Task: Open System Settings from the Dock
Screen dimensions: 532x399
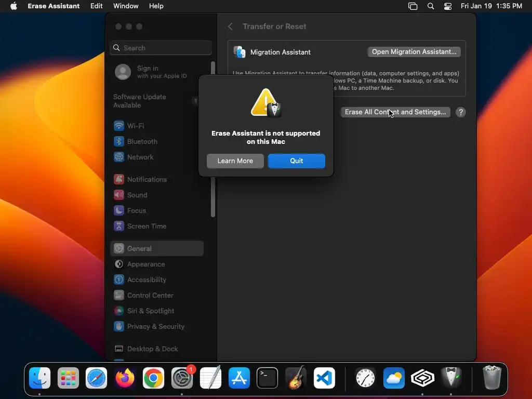Action: click(x=182, y=378)
